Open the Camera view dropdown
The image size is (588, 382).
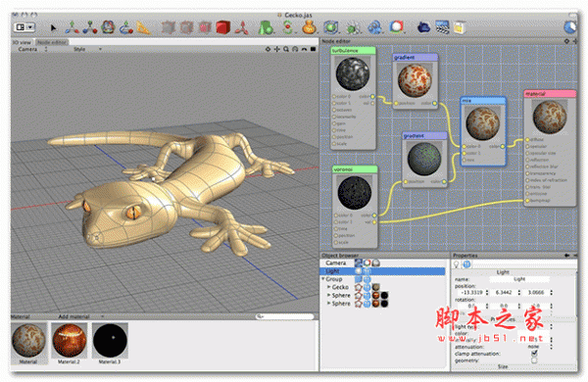[x=32, y=49]
